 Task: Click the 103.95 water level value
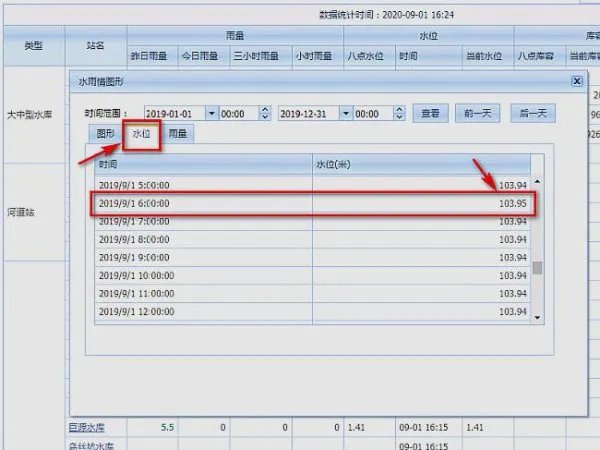[x=513, y=203]
